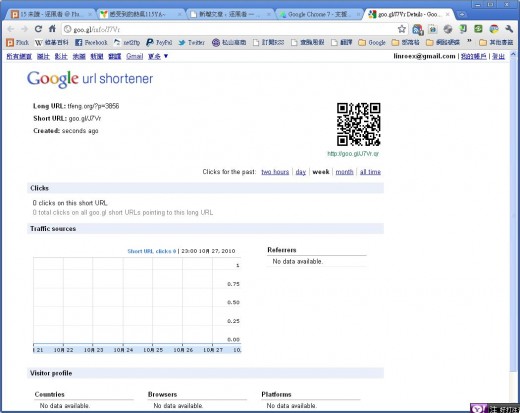Open the Facebook bookmark

(x=91, y=43)
